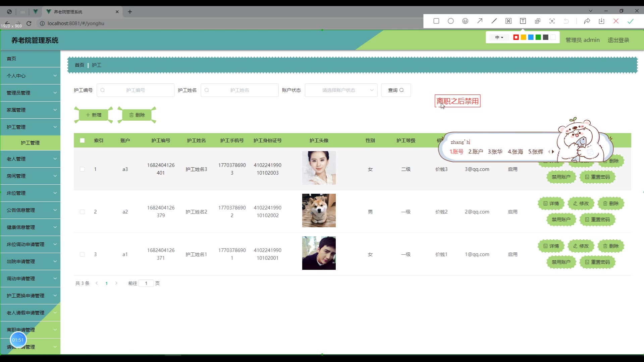Screen dimensions: 644x362
Task: Choose the arrow drawing tool
Action: [x=480, y=21]
